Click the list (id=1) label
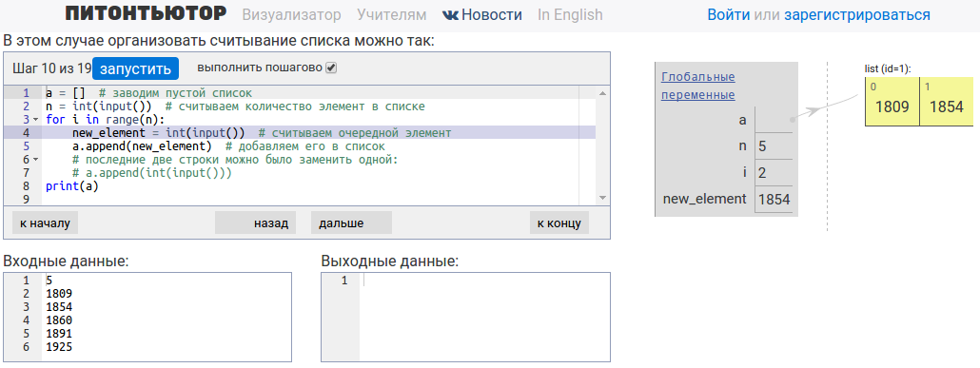980x368 pixels. tap(888, 68)
